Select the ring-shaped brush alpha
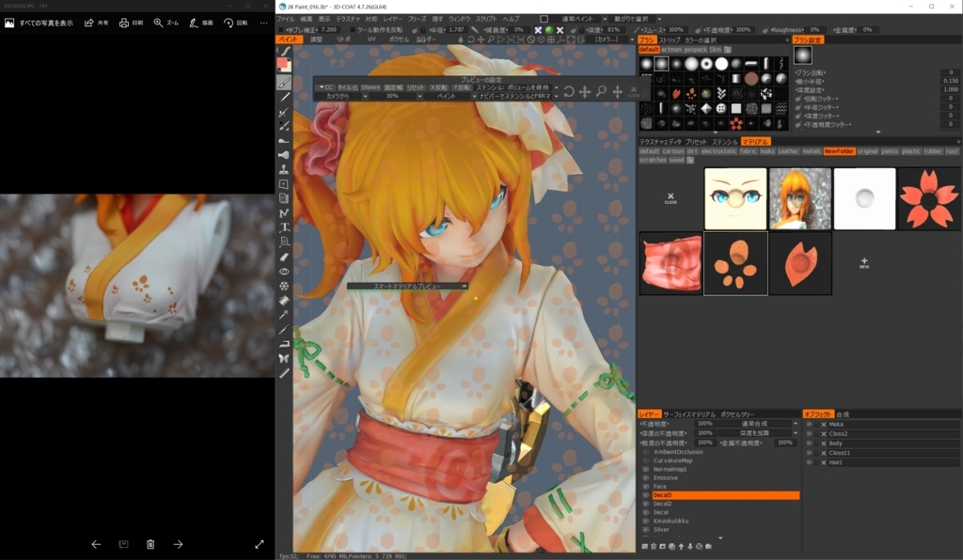Screen dimensions: 963x560 [706, 64]
